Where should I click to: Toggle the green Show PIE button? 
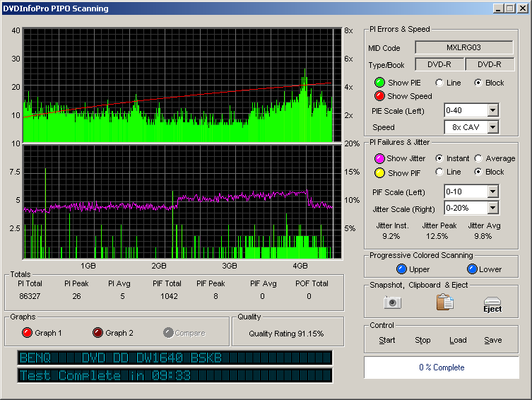coord(379,83)
